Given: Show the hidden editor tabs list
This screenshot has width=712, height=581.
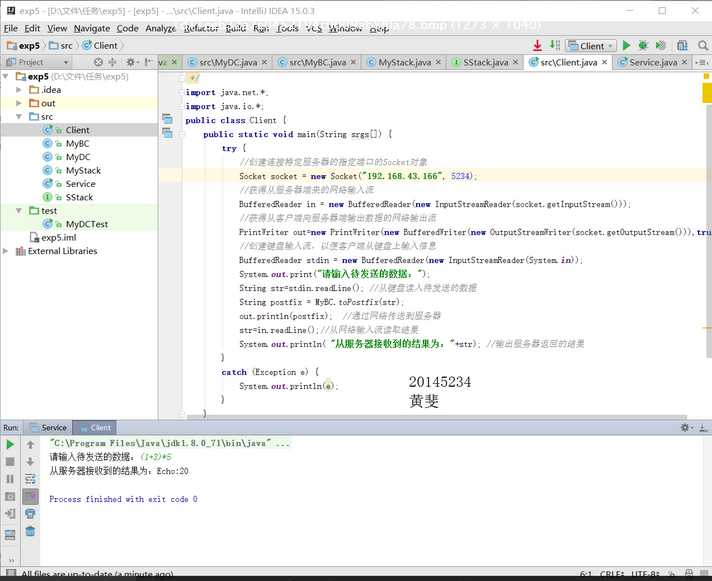Looking at the screenshot, I should [x=702, y=62].
